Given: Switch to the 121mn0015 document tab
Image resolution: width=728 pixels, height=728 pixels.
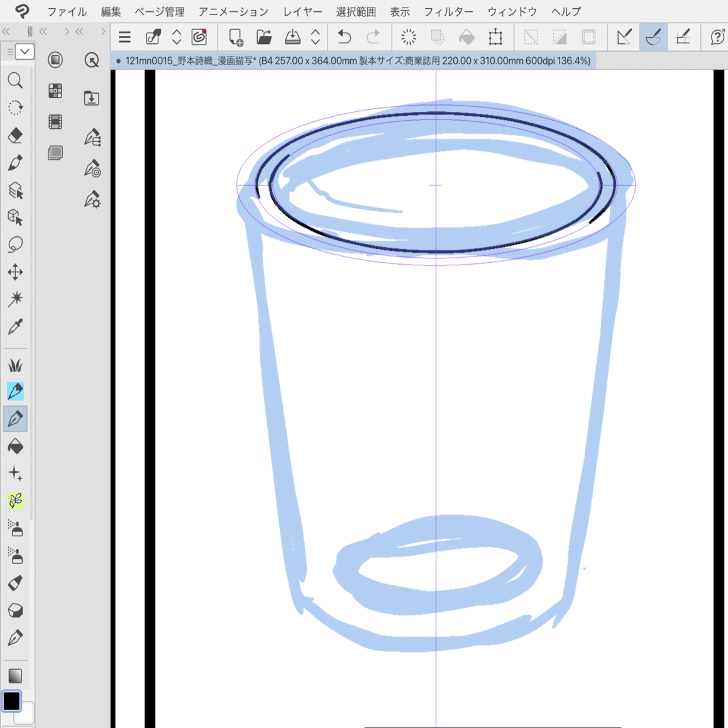Looking at the screenshot, I should (x=353, y=61).
